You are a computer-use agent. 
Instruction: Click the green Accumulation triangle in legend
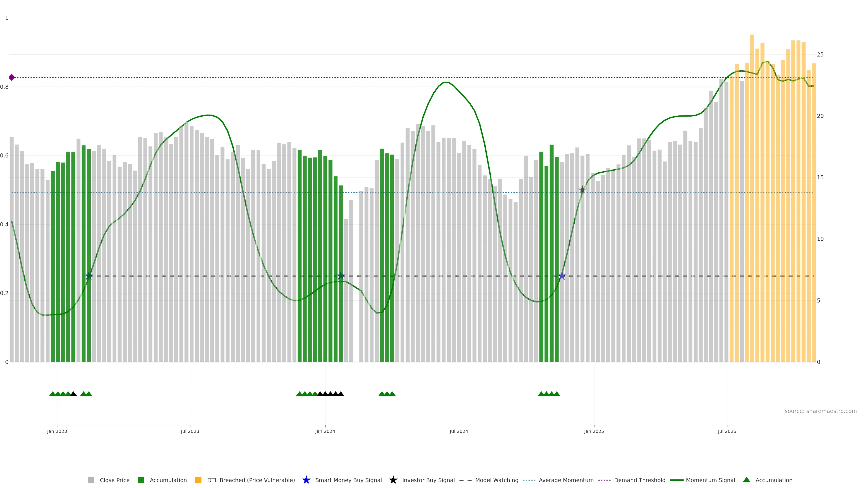click(x=746, y=480)
